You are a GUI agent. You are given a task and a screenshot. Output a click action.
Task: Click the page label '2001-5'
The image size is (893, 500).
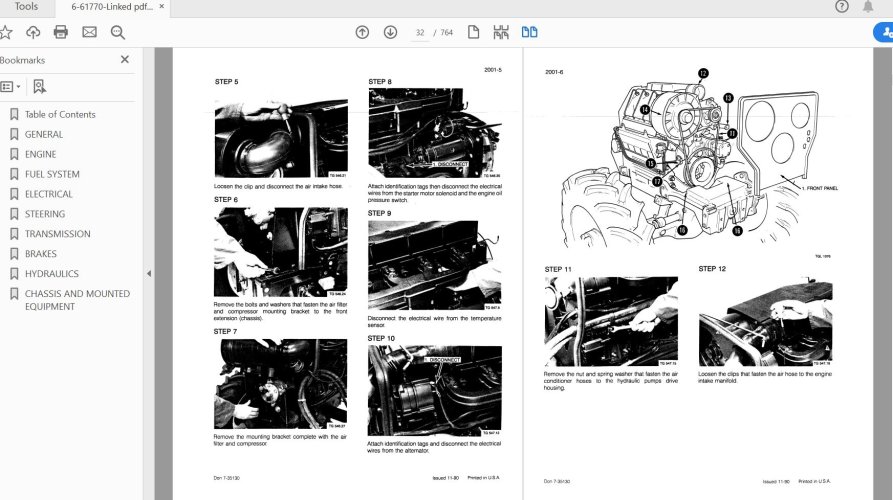point(493,70)
